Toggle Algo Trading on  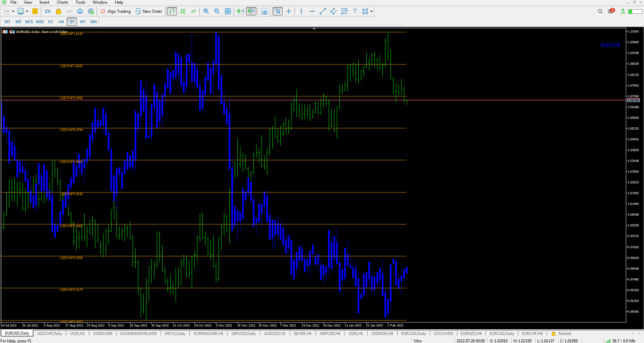click(116, 11)
